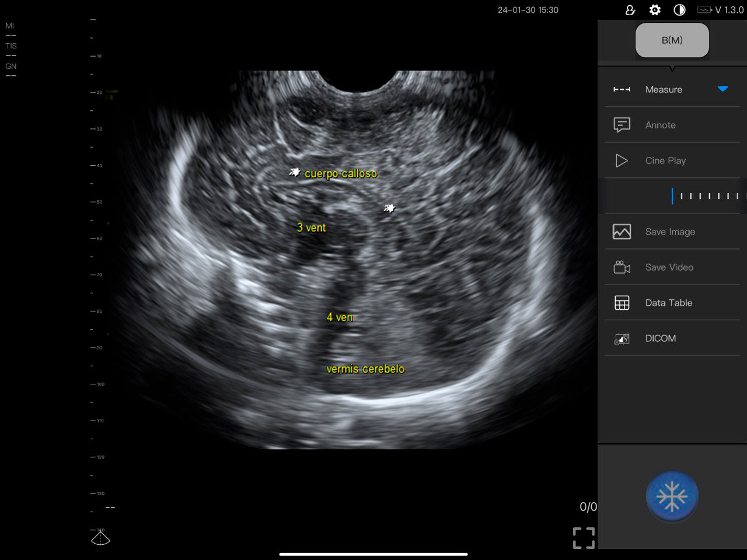This screenshot has height=560, width=747.
Task: Click the cine frame slider blue marker
Action: (x=672, y=196)
